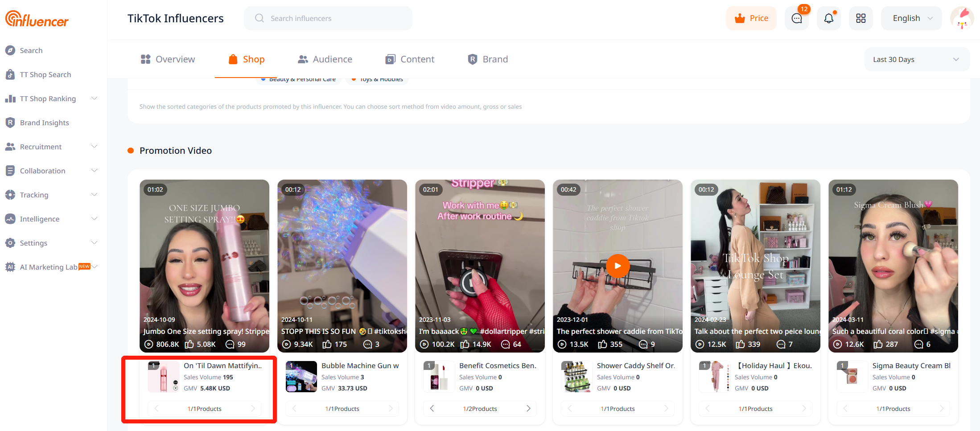The width and height of the screenshot is (980, 431).
Task: Open the apps grid icon
Action: [861, 18]
